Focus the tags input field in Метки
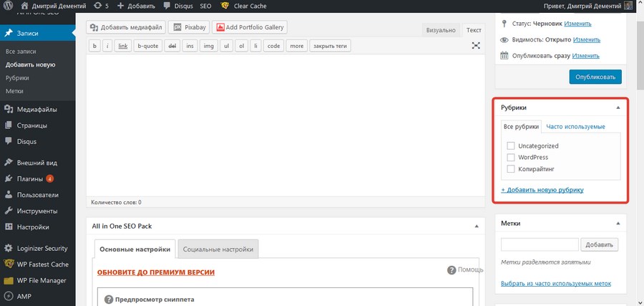This screenshot has width=644, height=306. [x=540, y=244]
